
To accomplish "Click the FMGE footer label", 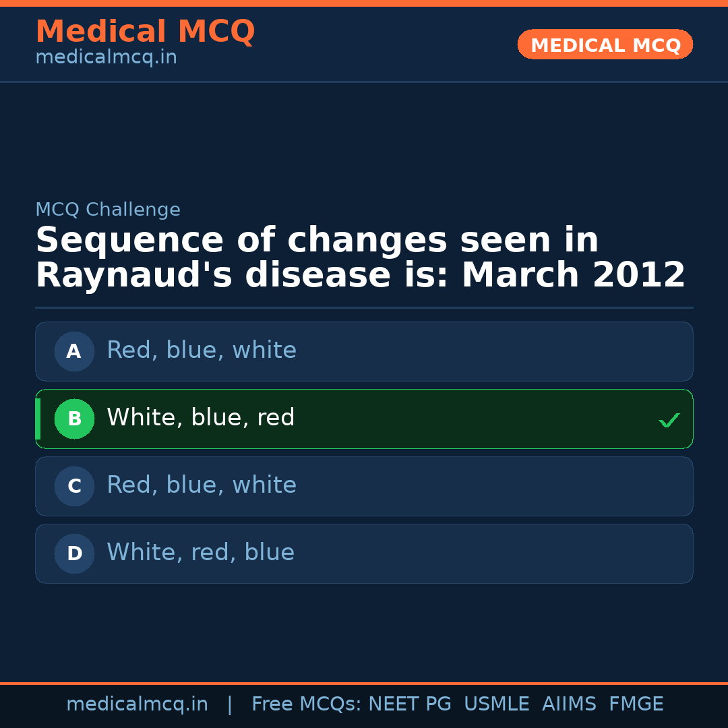I will pos(636,704).
